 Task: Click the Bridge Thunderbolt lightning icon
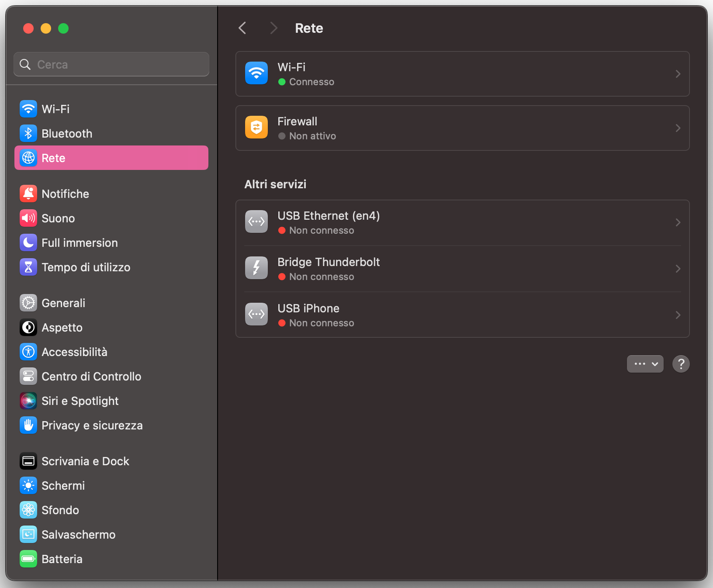pyautogui.click(x=256, y=268)
